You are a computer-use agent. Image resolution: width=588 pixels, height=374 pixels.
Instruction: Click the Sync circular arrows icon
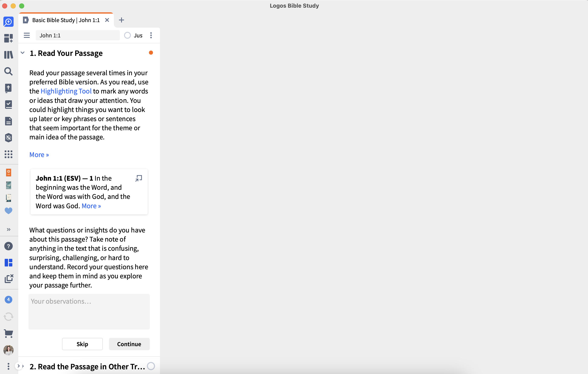pyautogui.click(x=8, y=317)
